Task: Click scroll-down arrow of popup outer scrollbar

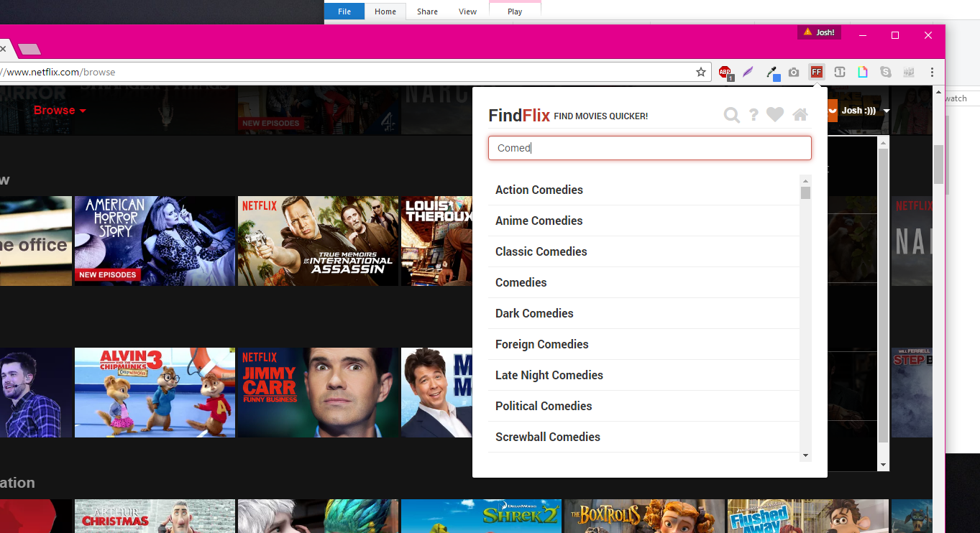Action: tap(884, 465)
